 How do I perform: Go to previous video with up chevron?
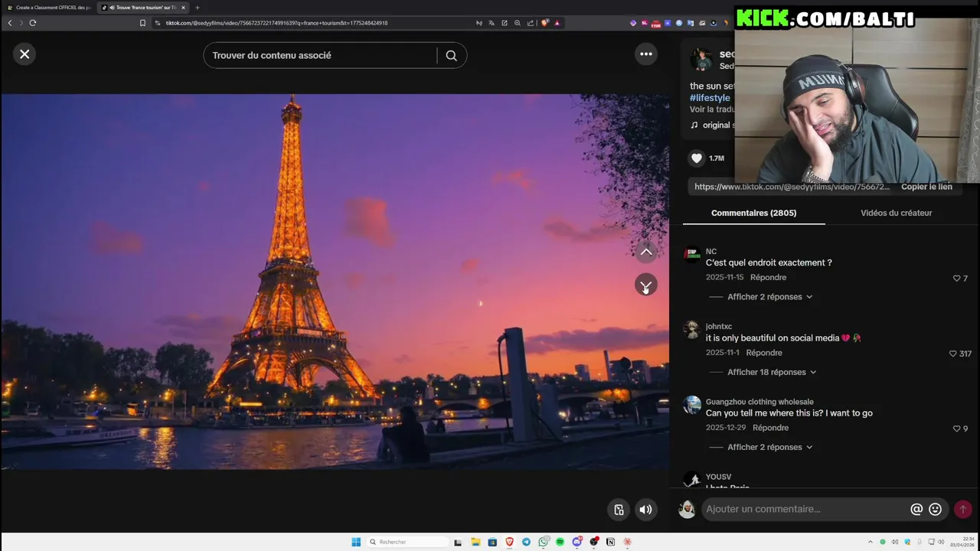pos(646,252)
